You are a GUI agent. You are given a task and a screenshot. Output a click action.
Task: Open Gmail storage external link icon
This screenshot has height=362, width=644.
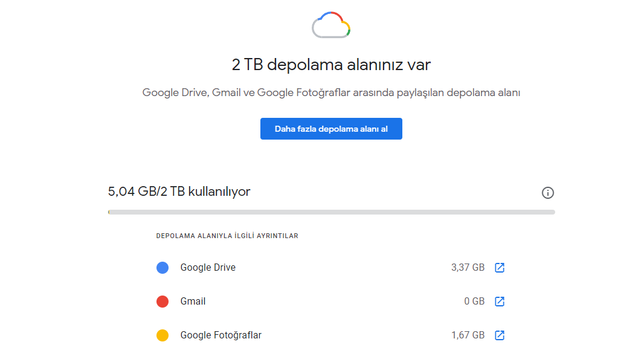pos(500,302)
